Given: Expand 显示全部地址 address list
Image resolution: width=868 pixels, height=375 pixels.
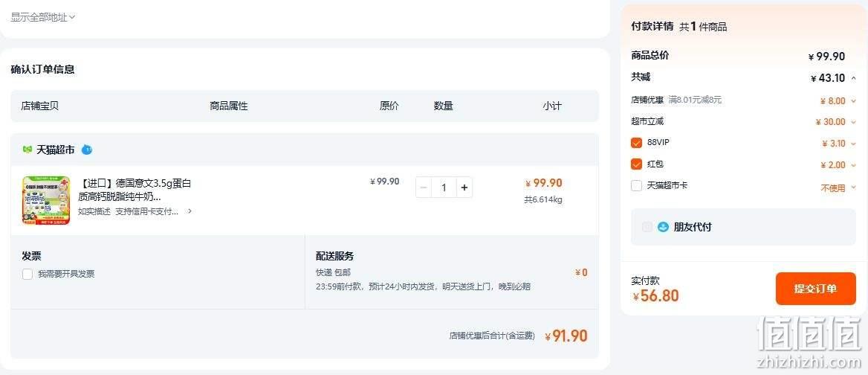Looking at the screenshot, I should click(x=42, y=17).
